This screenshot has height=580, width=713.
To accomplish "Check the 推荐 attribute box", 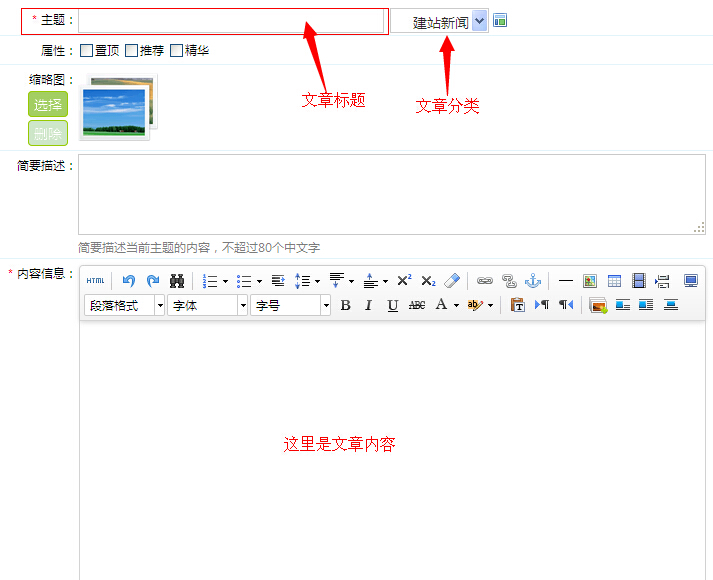I will (132, 50).
